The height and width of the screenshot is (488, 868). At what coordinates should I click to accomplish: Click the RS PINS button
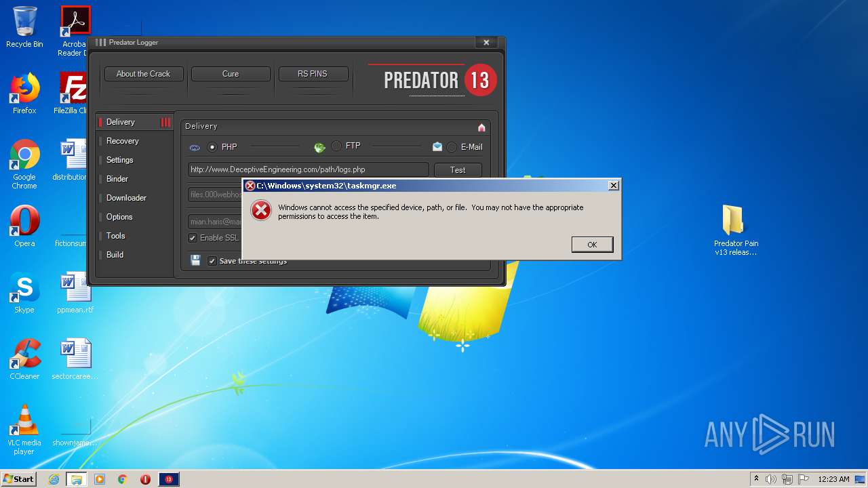click(x=313, y=74)
